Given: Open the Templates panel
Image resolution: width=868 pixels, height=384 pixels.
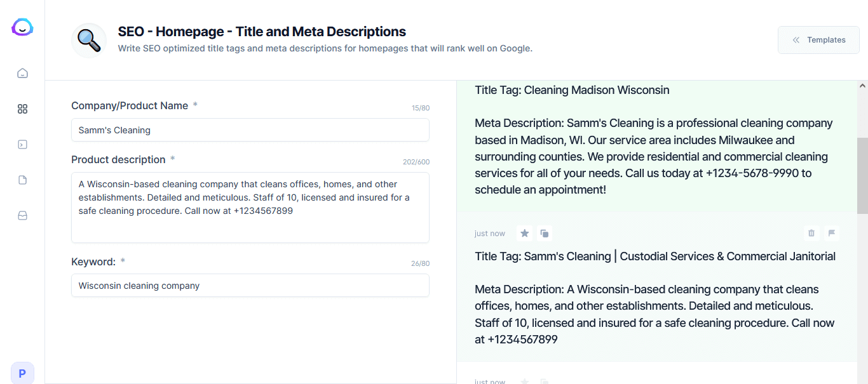Looking at the screenshot, I should [818, 39].
